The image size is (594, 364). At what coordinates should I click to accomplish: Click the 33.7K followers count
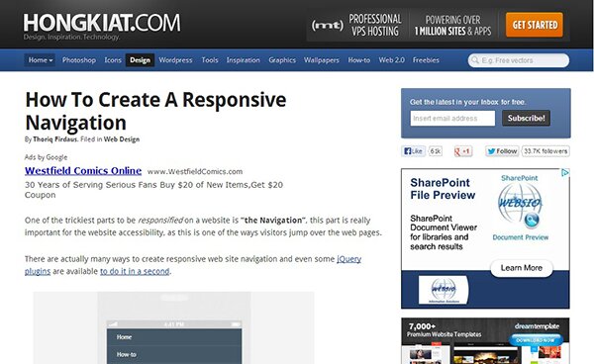coord(545,151)
